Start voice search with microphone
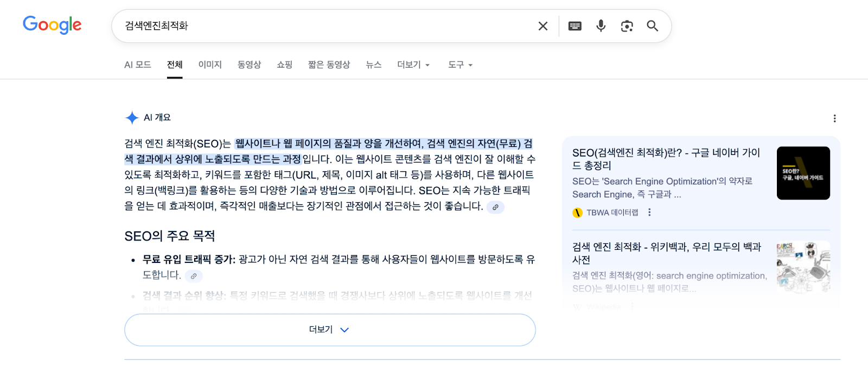 click(x=601, y=26)
